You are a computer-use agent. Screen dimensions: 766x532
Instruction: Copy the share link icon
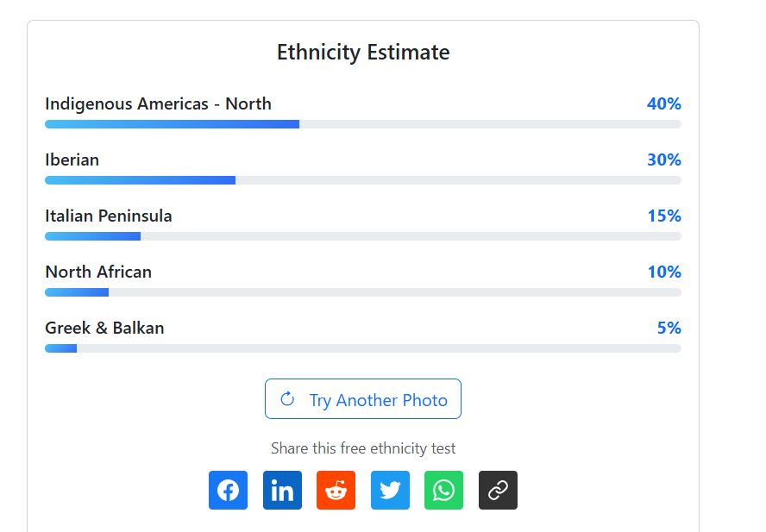tap(498, 490)
